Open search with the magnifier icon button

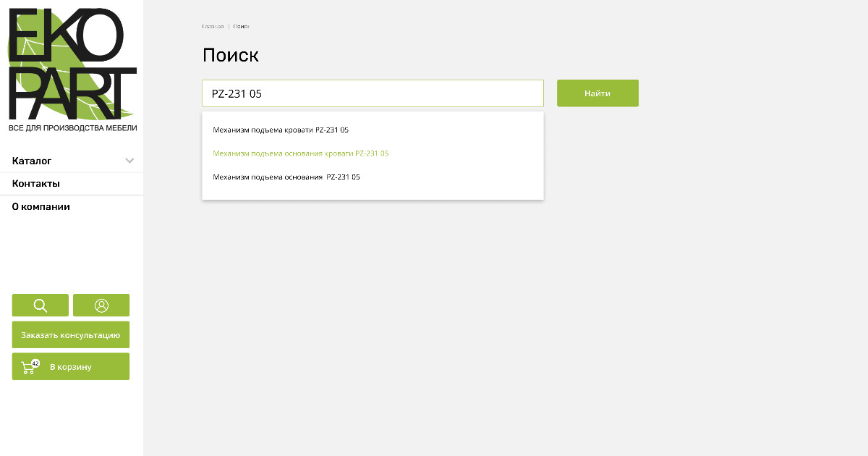tap(41, 305)
